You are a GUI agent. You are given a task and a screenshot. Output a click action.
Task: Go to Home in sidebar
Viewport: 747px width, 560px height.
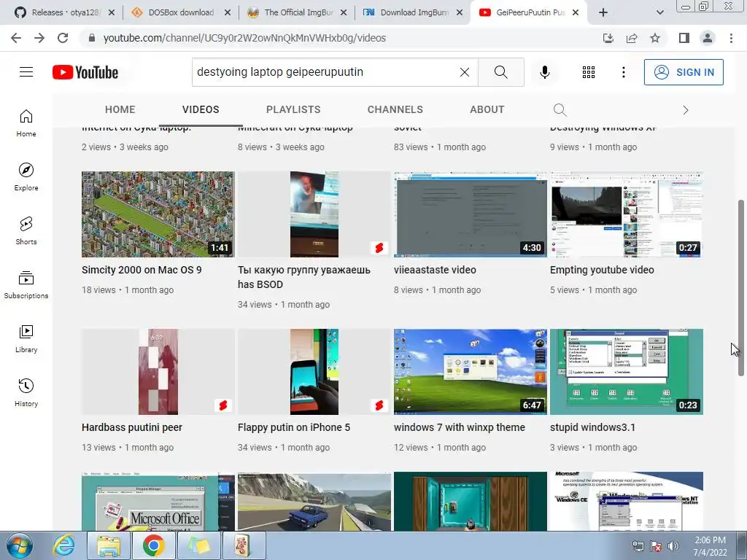click(x=26, y=122)
